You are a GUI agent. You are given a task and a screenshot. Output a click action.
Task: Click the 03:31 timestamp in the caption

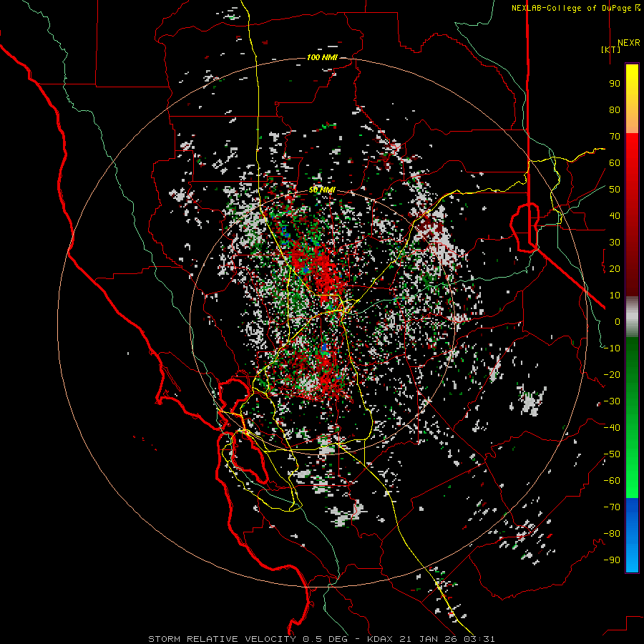(479, 639)
